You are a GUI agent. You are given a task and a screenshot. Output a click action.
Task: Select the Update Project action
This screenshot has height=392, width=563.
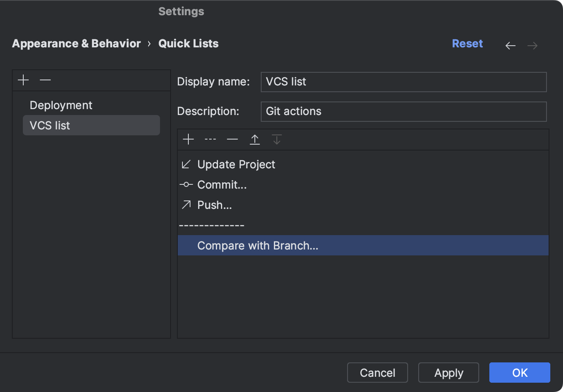click(x=236, y=164)
